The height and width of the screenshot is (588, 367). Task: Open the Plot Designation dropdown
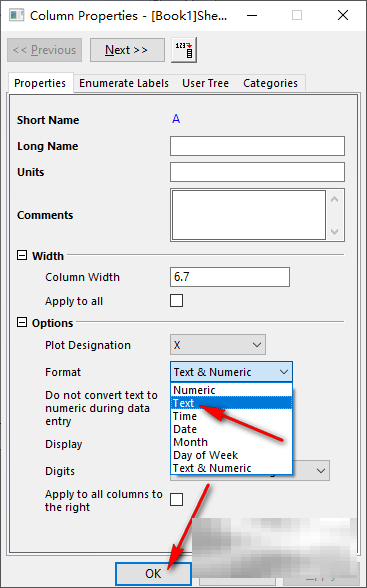(218, 345)
